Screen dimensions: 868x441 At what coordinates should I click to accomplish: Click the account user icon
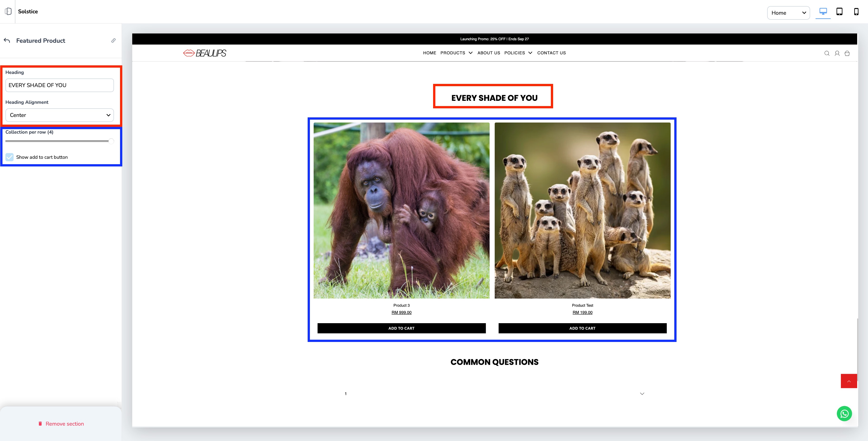pos(837,53)
